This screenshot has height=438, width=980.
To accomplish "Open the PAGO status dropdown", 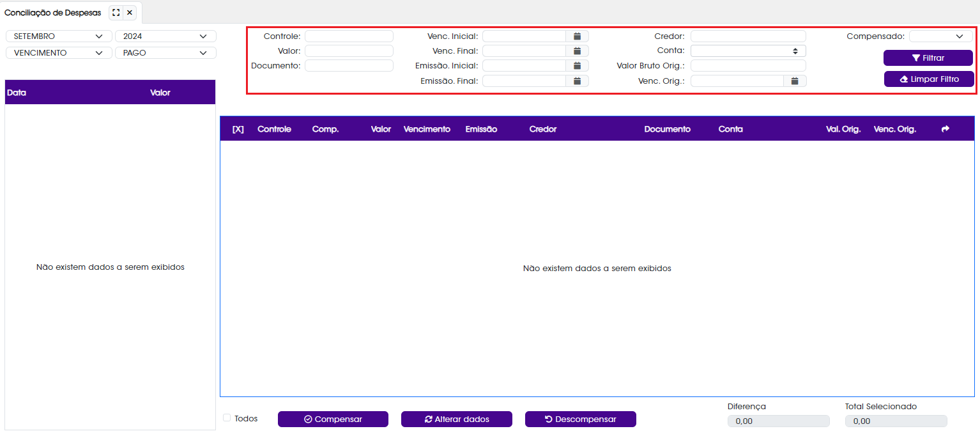I will 165,53.
